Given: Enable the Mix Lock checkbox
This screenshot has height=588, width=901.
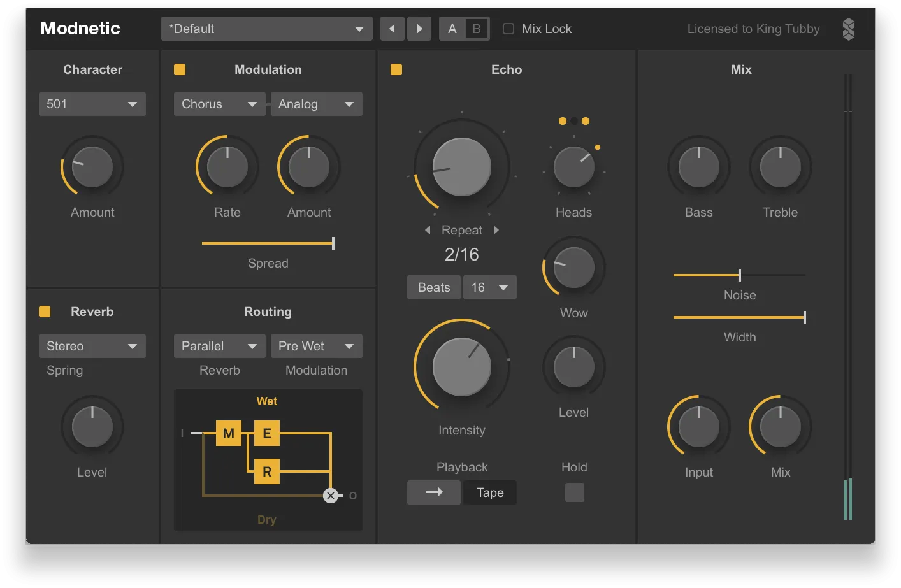Looking at the screenshot, I should pyautogui.click(x=508, y=29).
